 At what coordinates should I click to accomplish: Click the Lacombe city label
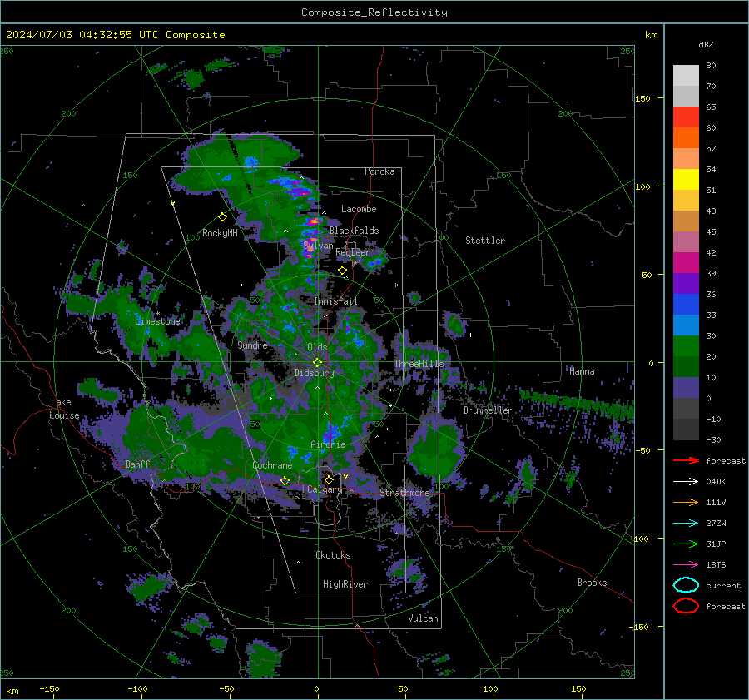coord(359,209)
